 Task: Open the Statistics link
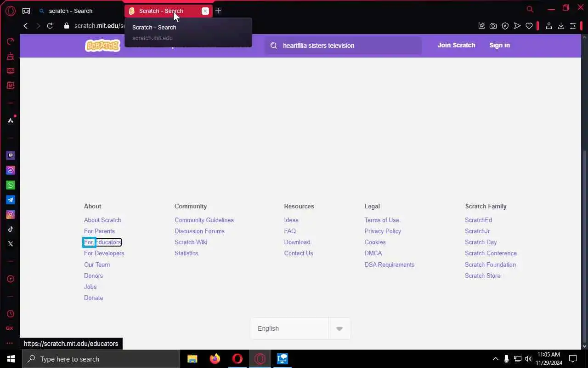pos(186,253)
